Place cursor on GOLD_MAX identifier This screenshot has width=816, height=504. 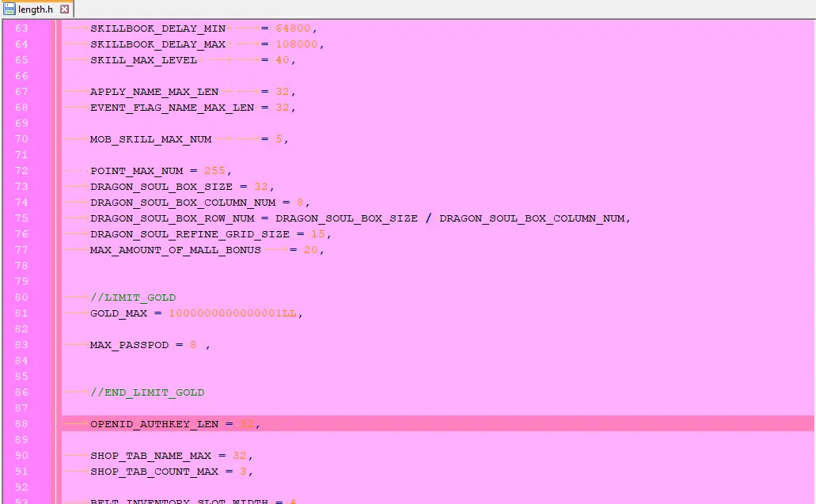(118, 313)
